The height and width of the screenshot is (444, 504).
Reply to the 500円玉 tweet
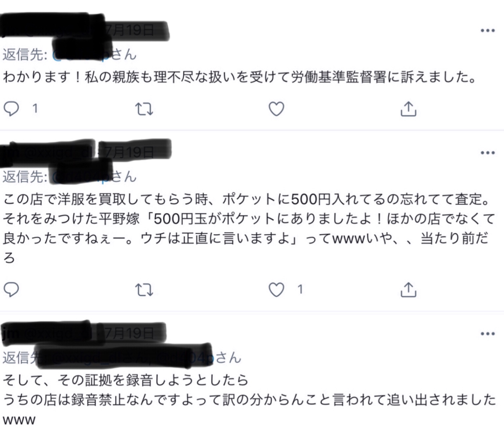coord(11,290)
